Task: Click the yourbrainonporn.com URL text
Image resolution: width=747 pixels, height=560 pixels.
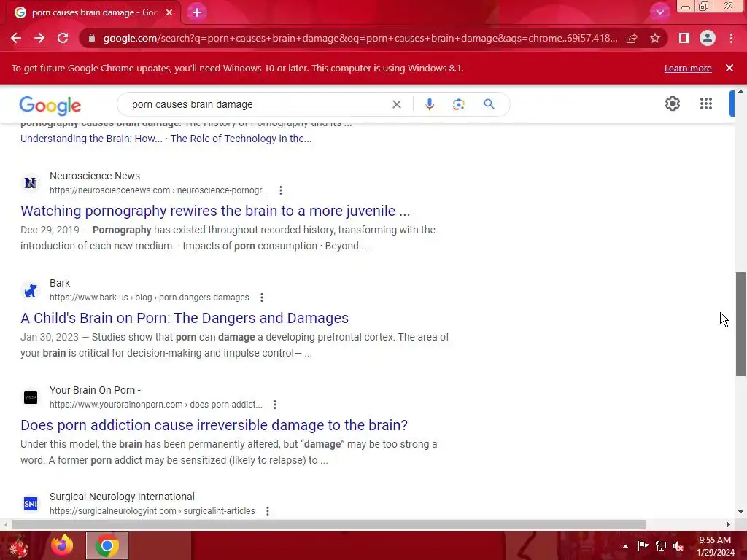Action: (156, 404)
